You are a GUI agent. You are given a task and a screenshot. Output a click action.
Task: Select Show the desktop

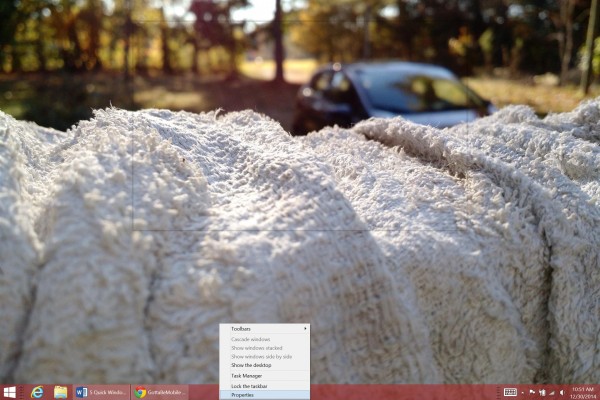pos(265,365)
